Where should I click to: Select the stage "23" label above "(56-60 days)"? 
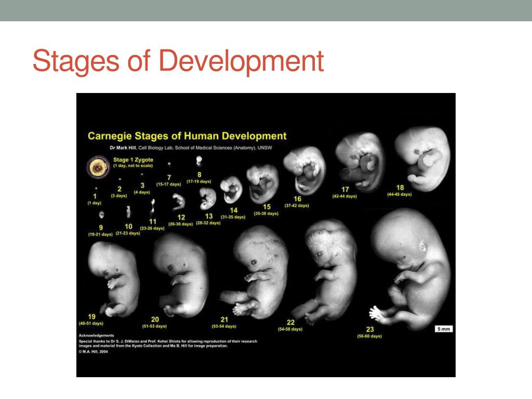(370, 329)
